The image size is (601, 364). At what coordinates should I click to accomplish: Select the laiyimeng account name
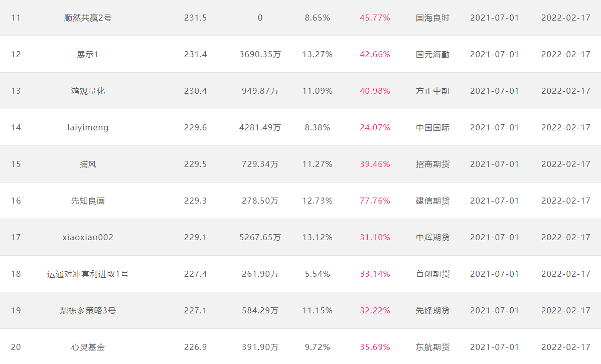click(x=88, y=128)
